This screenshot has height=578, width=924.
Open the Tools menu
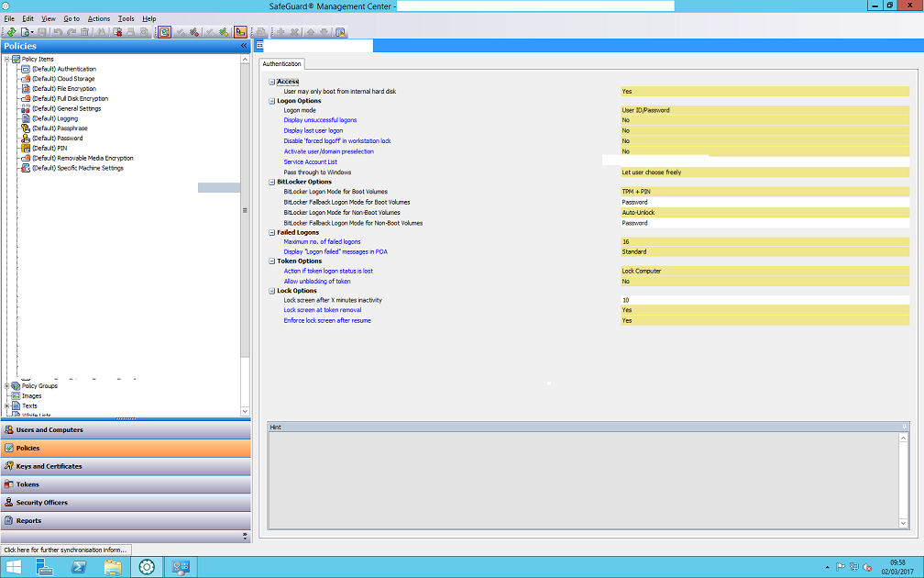[x=126, y=19]
